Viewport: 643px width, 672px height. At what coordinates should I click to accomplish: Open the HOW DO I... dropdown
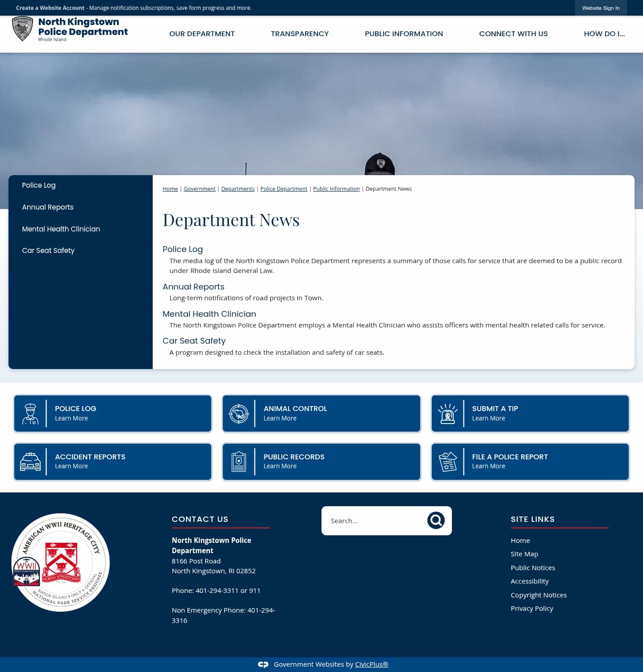[605, 34]
